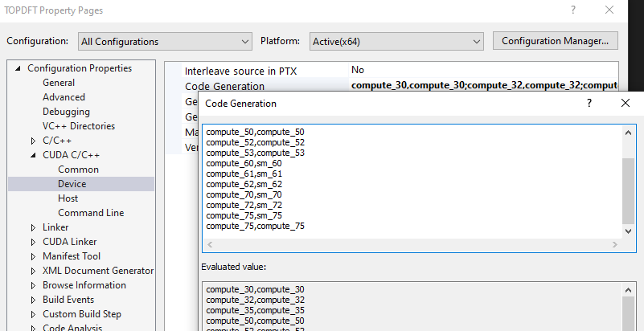The image size is (644, 331).
Task: Click the compute_50,compute_50 line in editor
Action: 255,132
